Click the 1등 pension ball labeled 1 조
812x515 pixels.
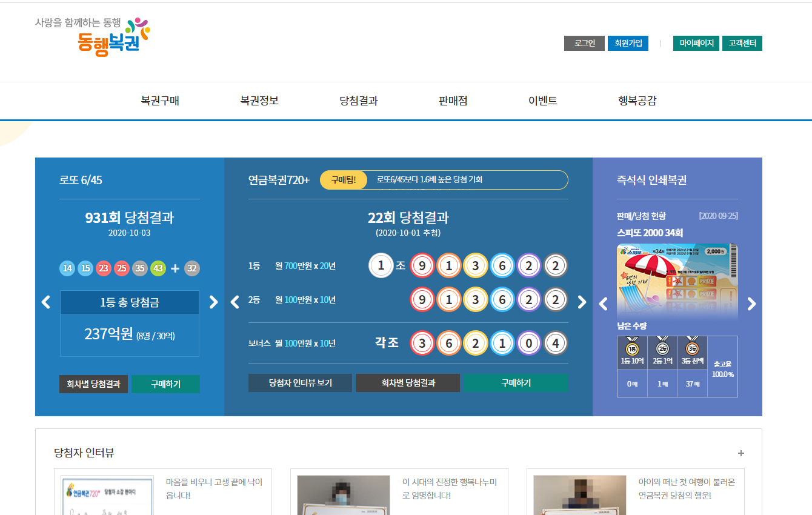tap(381, 265)
